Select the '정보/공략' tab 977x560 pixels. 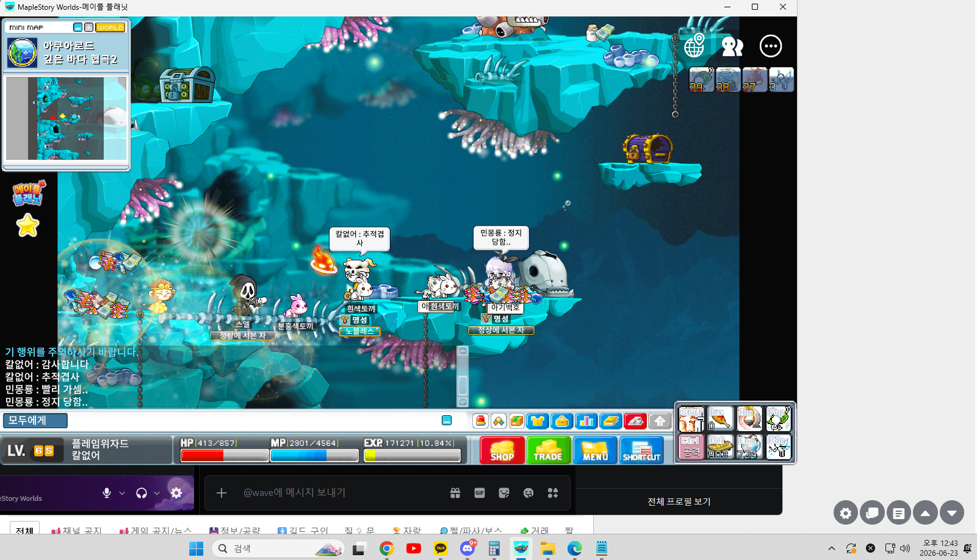(235, 529)
